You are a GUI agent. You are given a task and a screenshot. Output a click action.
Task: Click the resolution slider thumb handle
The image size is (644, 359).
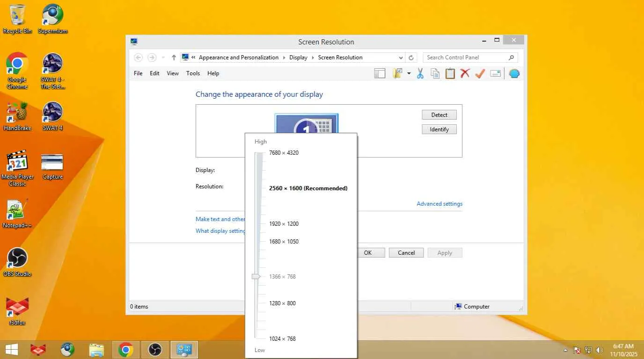[256, 277]
